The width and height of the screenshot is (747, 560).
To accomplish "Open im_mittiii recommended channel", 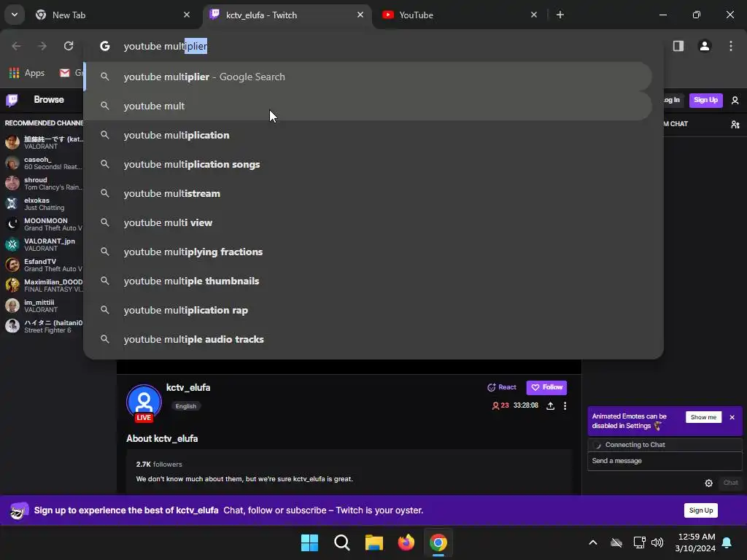I will [43, 306].
